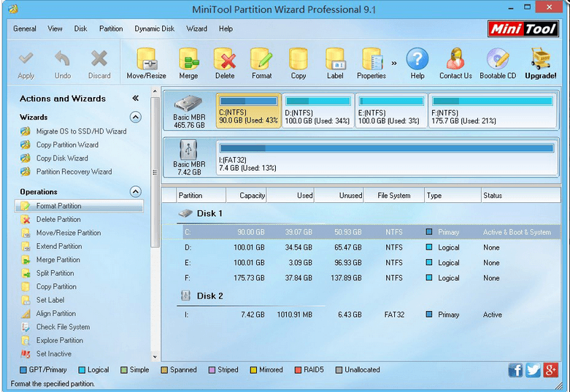The height and width of the screenshot is (392, 570).
Task: Click the Capacity column header
Action: (x=245, y=196)
